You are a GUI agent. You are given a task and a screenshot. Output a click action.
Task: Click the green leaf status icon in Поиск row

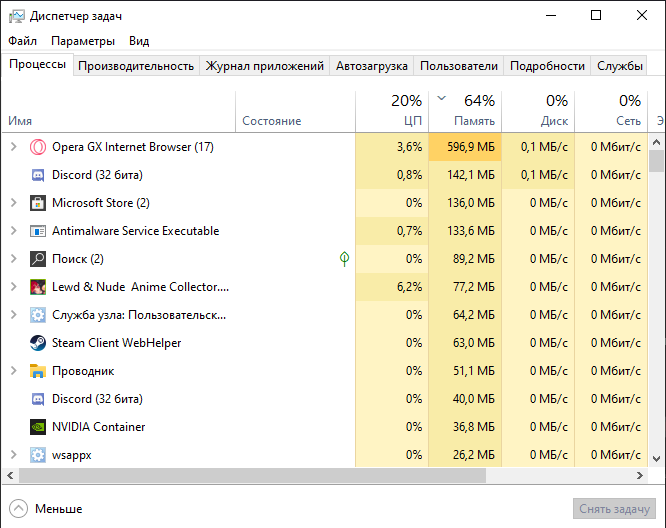(x=344, y=259)
